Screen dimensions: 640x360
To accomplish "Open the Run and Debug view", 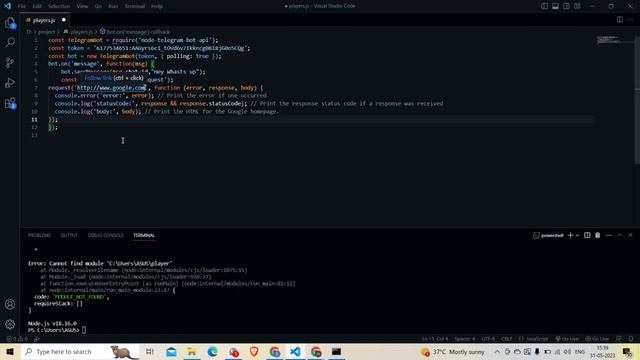I will 10,82.
